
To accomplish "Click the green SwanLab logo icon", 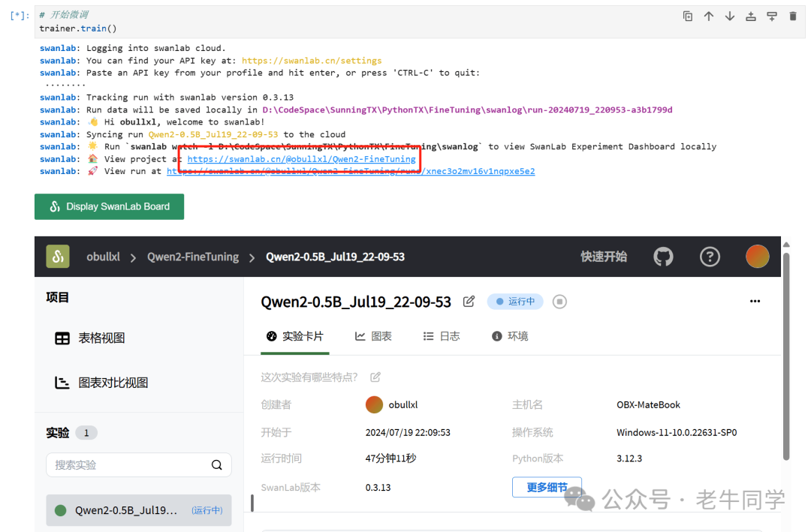I will [x=58, y=257].
